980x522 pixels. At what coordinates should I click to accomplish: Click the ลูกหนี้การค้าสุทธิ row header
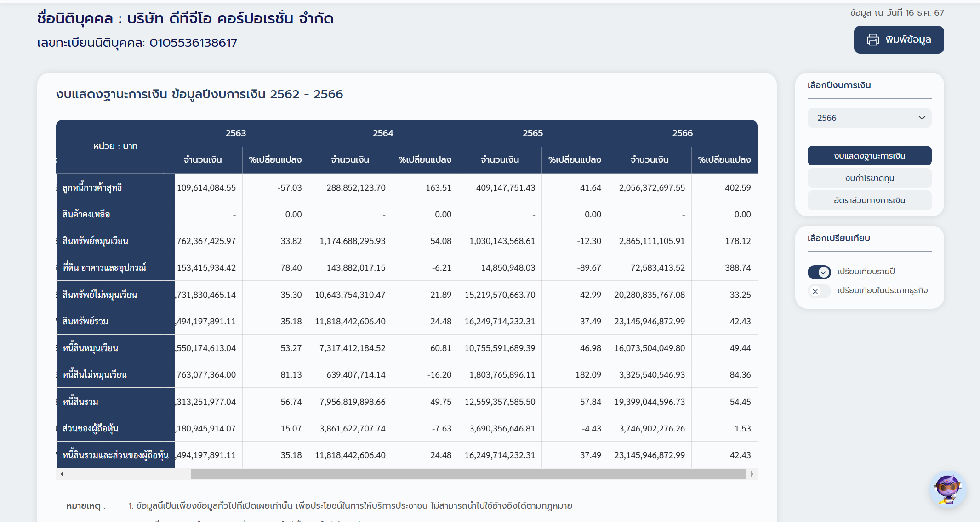coord(92,187)
